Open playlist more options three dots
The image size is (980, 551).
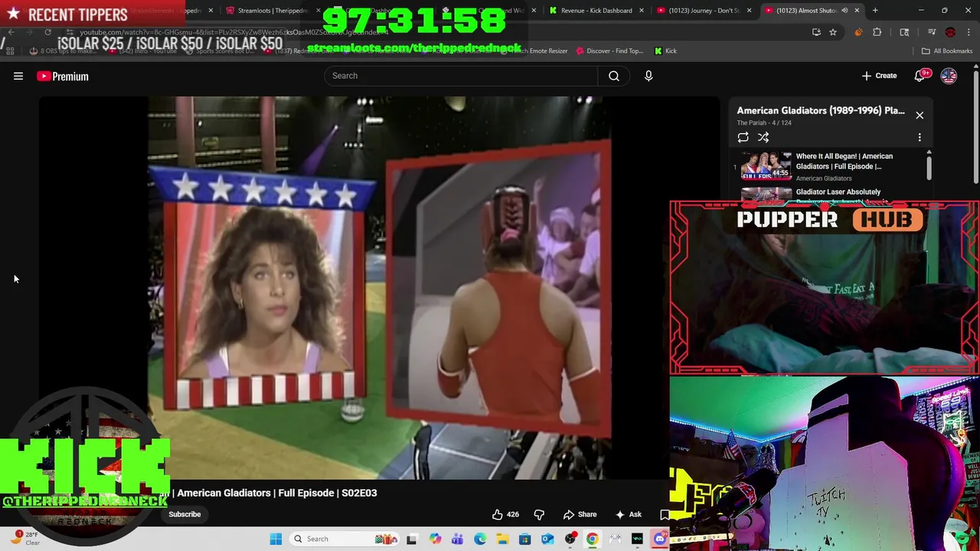(920, 138)
